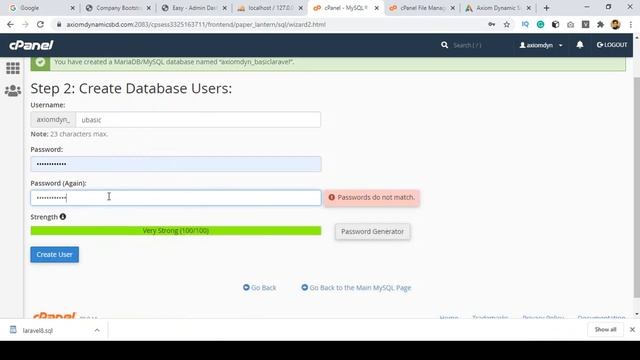Click the address bar URL
Image resolution: width=640 pixels, height=360 pixels.
tap(196, 24)
